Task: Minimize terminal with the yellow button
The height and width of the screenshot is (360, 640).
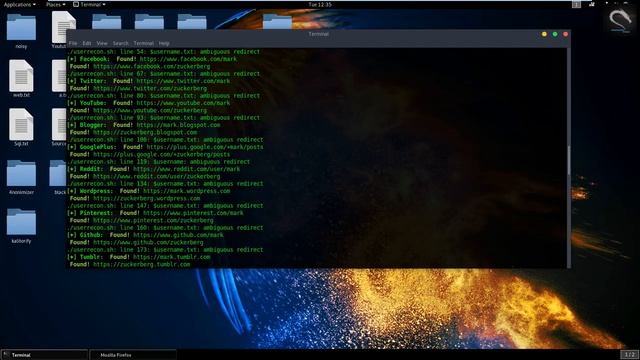Action: (544, 34)
